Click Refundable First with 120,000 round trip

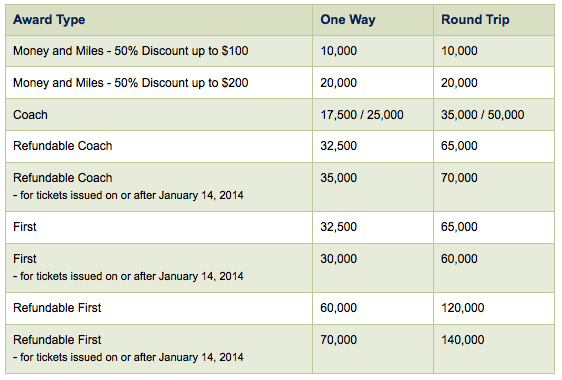(x=57, y=308)
